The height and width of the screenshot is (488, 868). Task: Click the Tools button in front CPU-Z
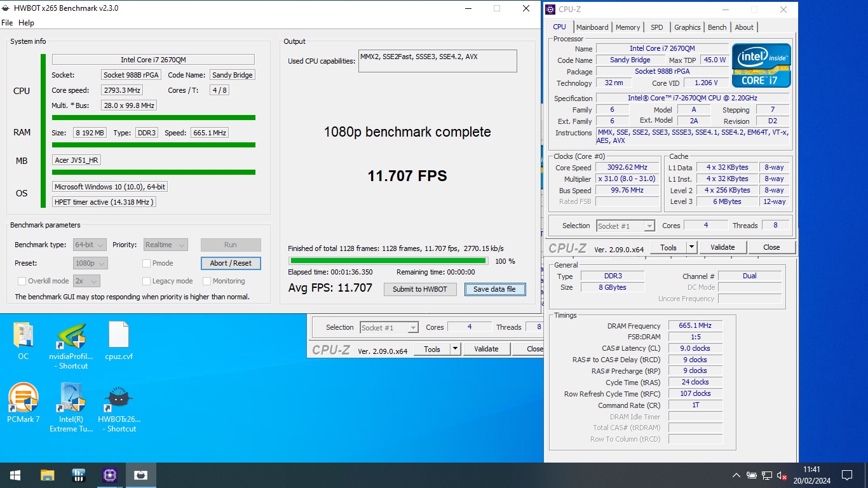(x=668, y=247)
